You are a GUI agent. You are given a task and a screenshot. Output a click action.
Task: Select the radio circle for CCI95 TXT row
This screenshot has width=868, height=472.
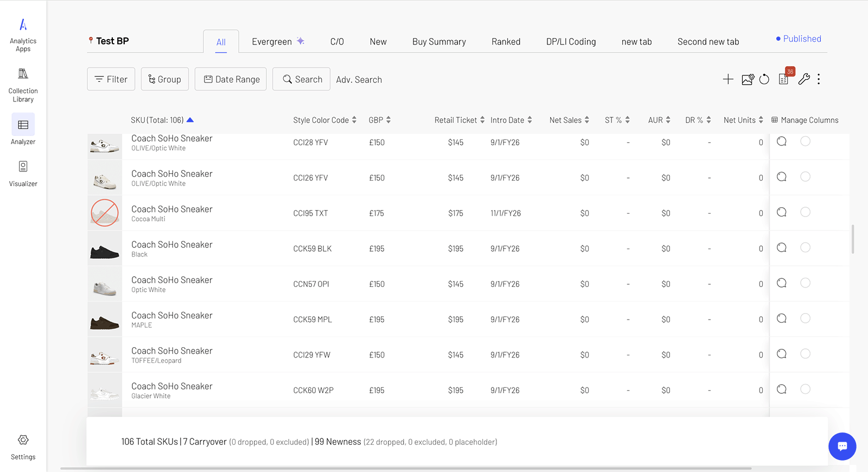pyautogui.click(x=806, y=212)
